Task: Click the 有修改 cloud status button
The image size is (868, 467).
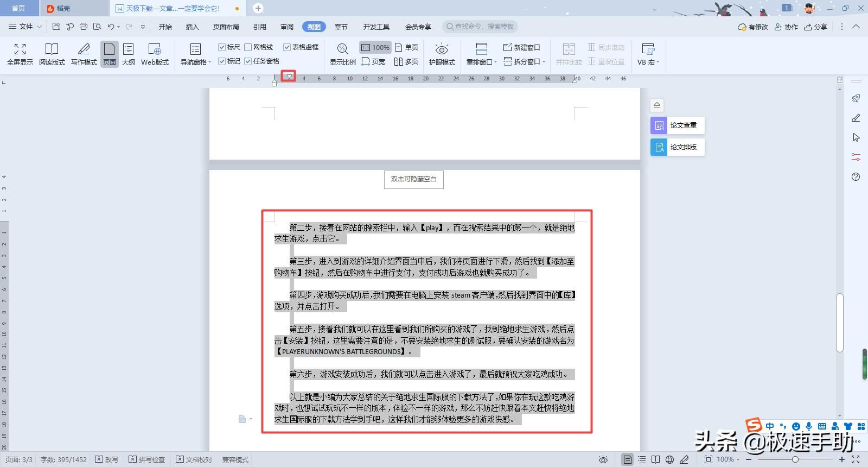Action: (x=753, y=27)
